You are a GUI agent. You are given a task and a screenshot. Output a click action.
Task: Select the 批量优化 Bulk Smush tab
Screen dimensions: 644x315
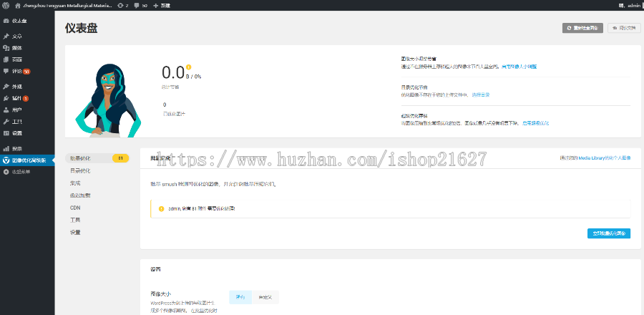(x=97, y=158)
